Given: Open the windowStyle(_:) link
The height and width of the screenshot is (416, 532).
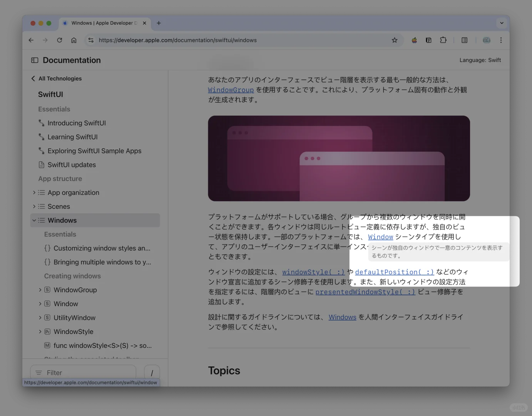Looking at the screenshot, I should (313, 272).
